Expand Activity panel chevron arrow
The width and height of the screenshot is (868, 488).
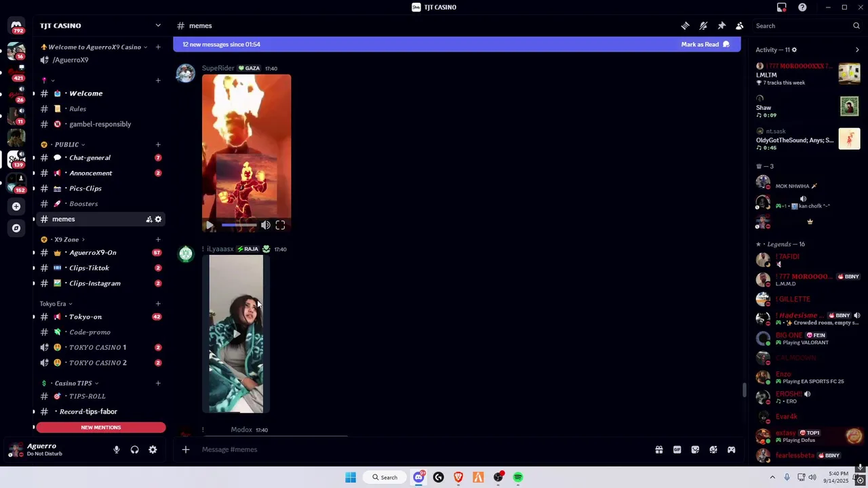point(857,50)
